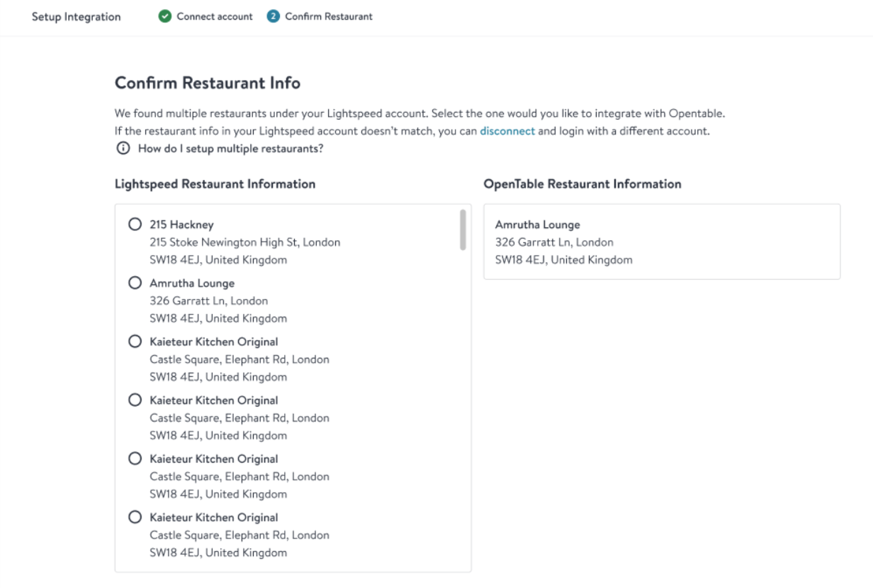Select the 215 Hackney radio button
This screenshot has height=588, width=873.
(x=135, y=224)
